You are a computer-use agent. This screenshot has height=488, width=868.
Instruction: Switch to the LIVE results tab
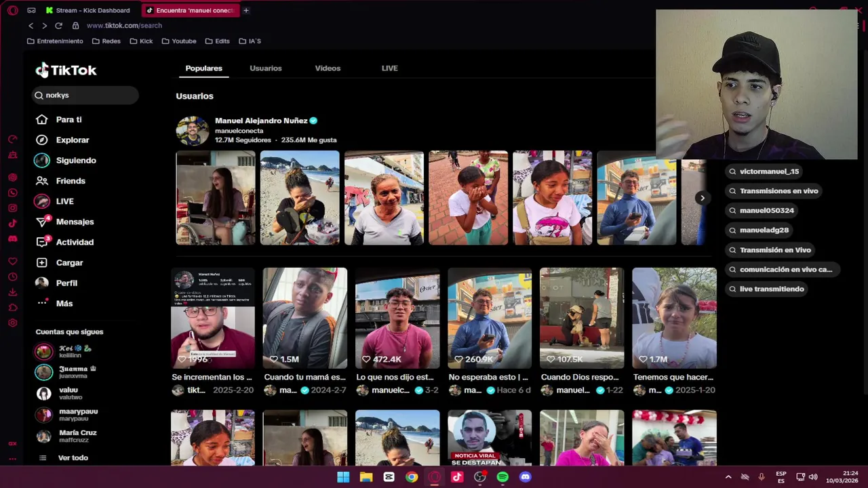click(389, 68)
